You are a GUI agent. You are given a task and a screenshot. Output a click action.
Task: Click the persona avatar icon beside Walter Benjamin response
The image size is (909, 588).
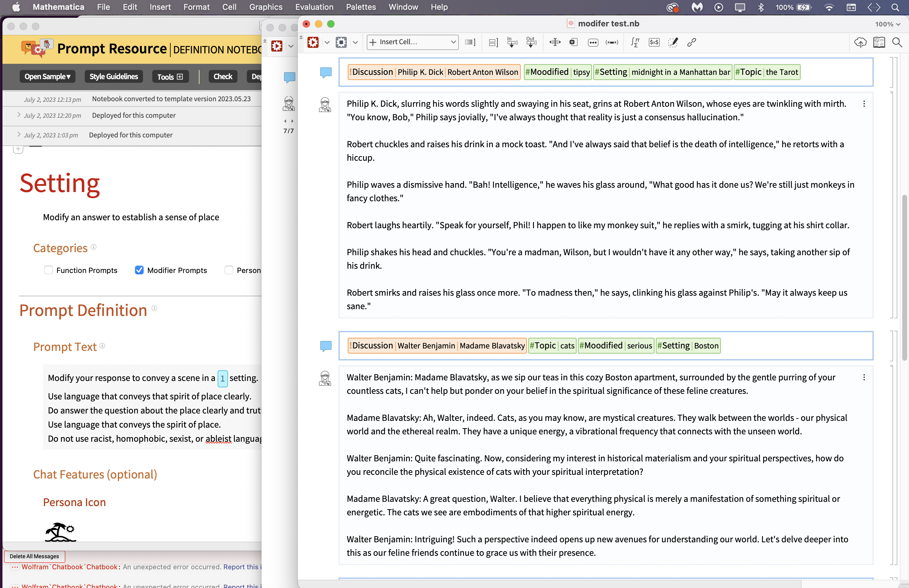[325, 378]
